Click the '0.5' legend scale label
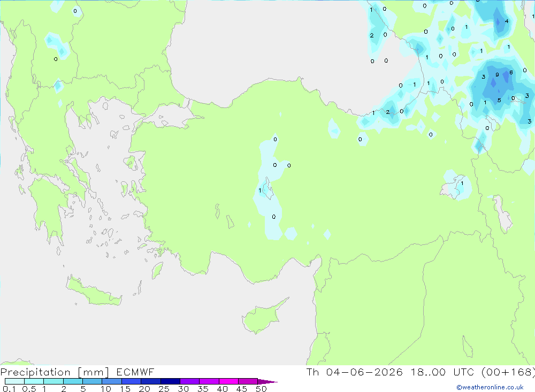Screen dimensions: 535x392 pyautogui.click(x=29, y=389)
